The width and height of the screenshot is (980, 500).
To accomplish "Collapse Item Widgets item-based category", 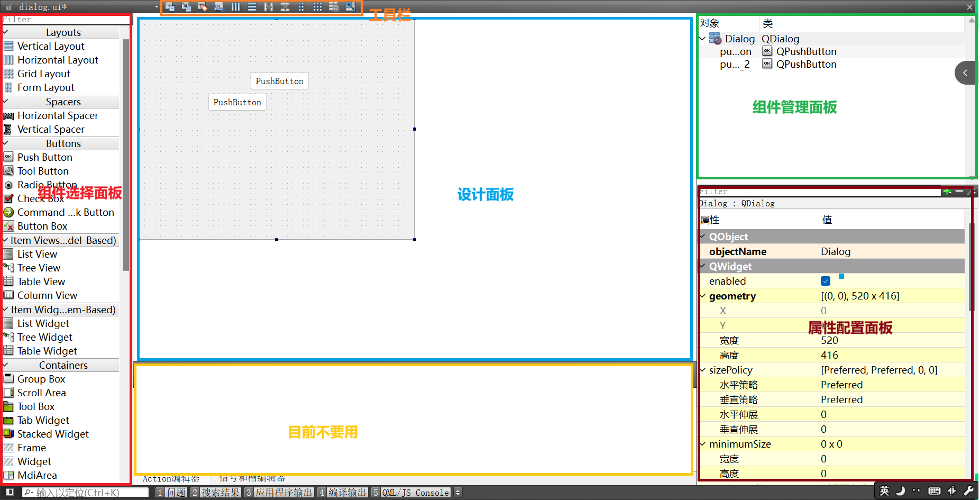I will click(6, 310).
